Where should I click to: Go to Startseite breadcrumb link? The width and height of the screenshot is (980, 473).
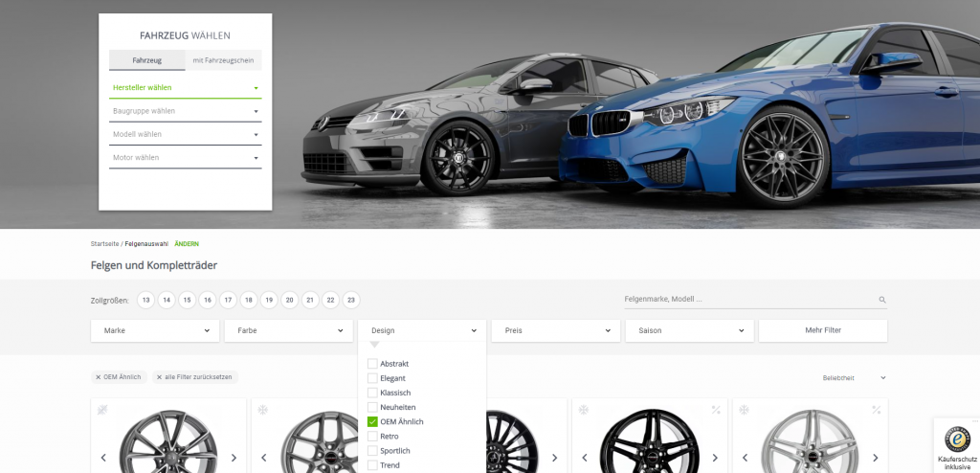(x=105, y=244)
